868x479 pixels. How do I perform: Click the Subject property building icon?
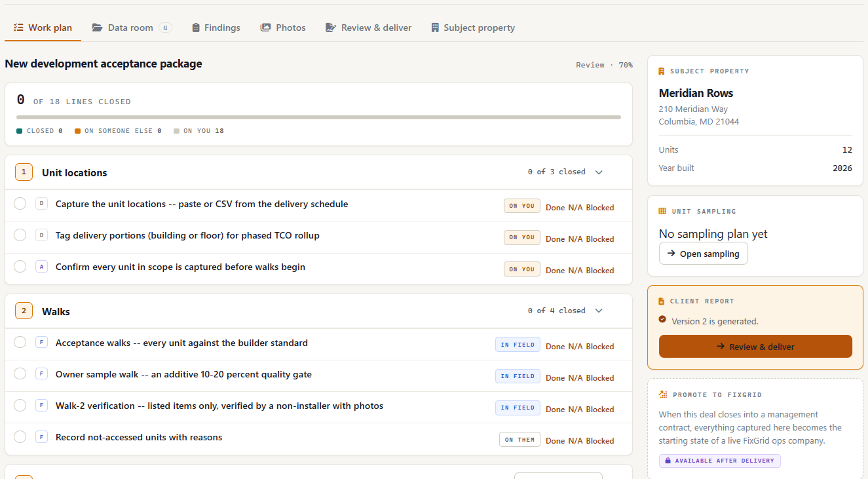(435, 28)
